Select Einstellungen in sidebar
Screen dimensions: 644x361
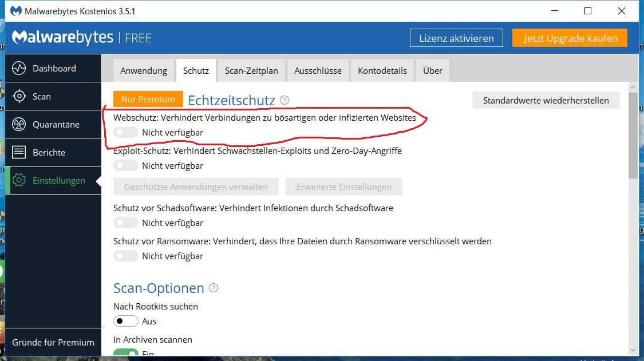pos(53,180)
